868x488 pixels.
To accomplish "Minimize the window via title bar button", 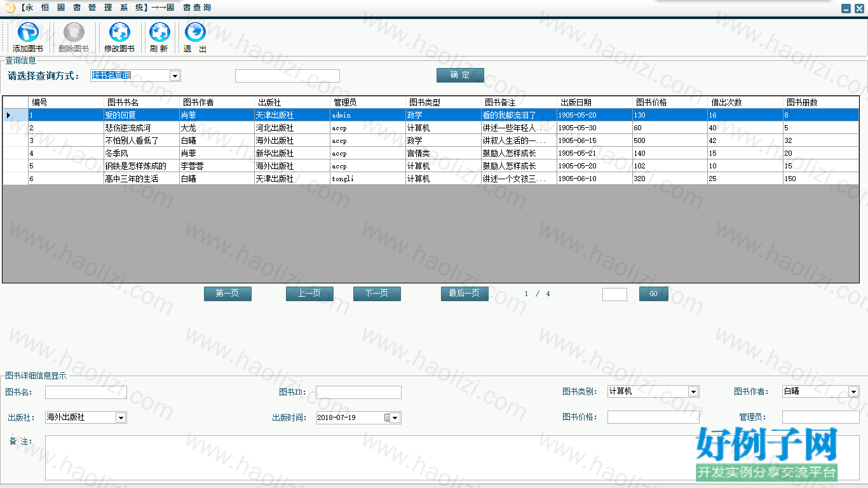I will tap(846, 9).
